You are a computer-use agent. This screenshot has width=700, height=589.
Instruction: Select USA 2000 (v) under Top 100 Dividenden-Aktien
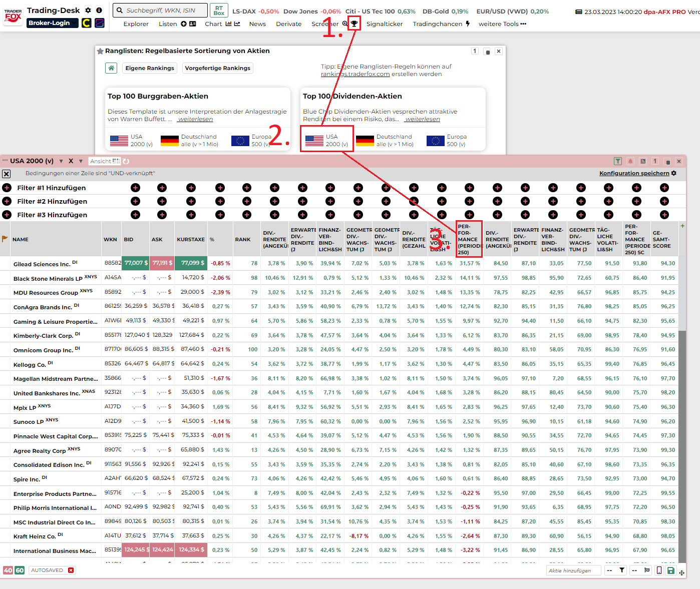coord(327,140)
